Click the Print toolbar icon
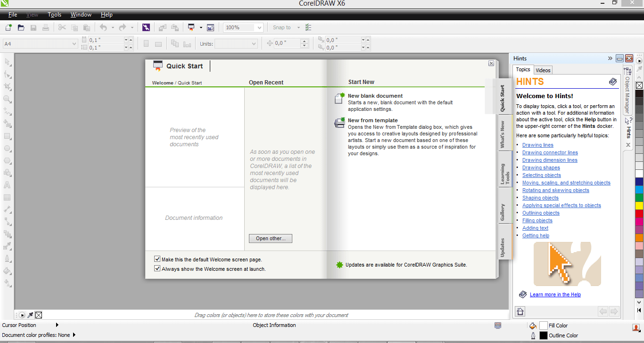This screenshot has width=644, height=343. click(x=46, y=27)
